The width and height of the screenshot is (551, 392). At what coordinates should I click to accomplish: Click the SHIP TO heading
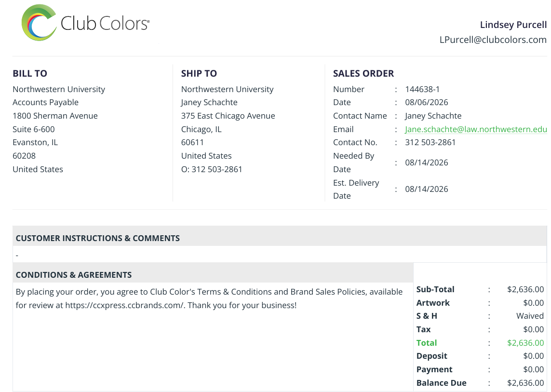pyautogui.click(x=199, y=73)
